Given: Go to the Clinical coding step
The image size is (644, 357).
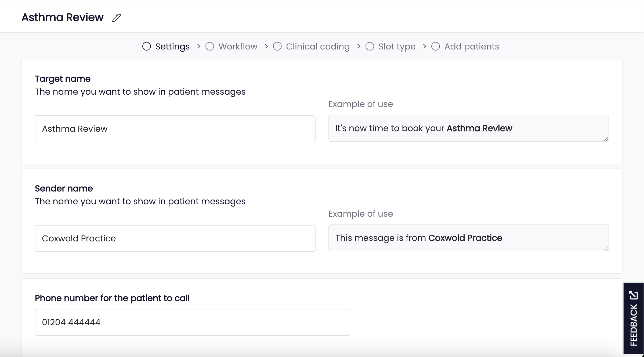Looking at the screenshot, I should coord(318,47).
